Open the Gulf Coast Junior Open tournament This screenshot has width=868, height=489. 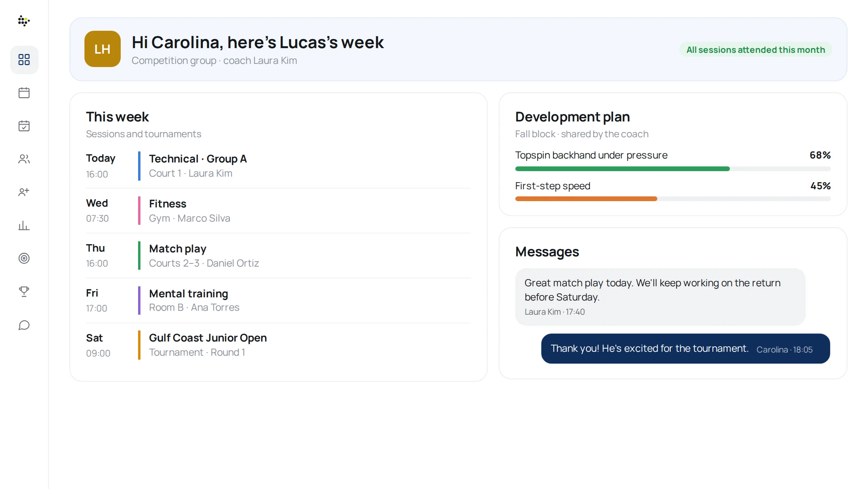(x=279, y=345)
